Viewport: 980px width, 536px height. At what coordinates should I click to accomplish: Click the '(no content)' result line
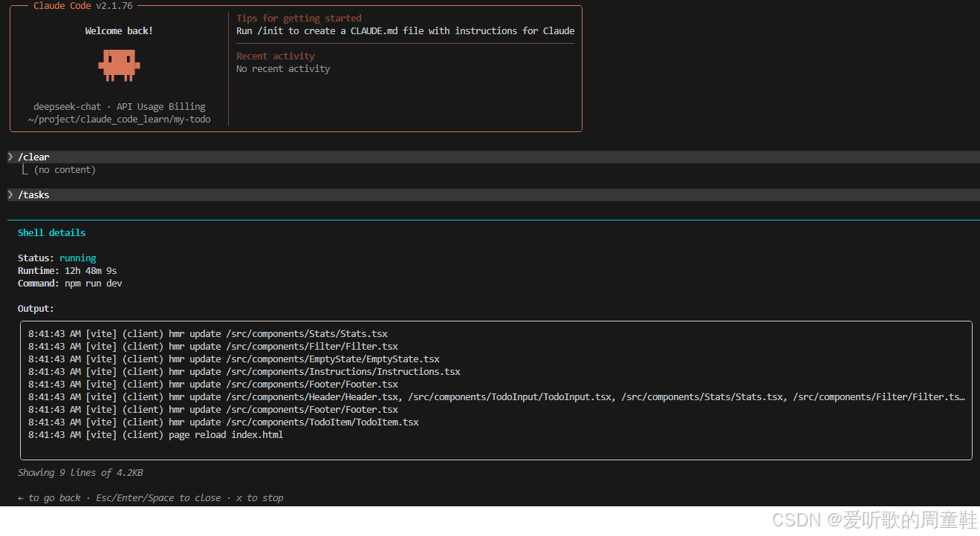[65, 169]
